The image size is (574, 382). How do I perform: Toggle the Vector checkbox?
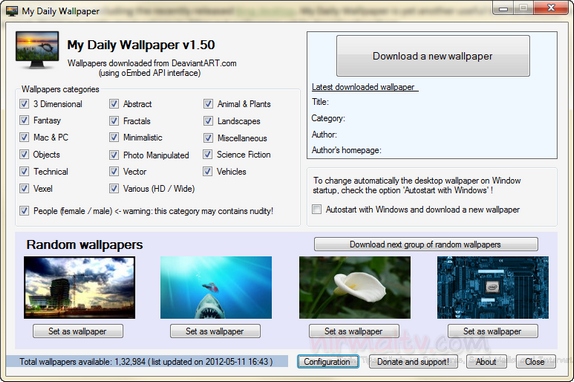pos(114,171)
